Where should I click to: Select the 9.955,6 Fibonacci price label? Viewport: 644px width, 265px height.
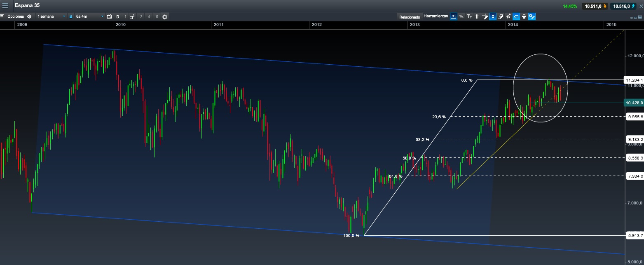634,117
